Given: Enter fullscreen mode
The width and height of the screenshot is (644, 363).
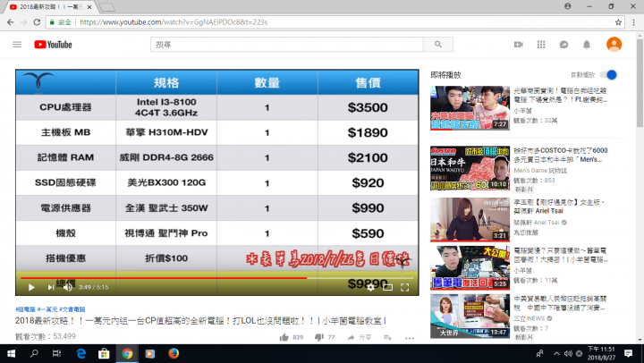Looking at the screenshot, I should click(404, 287).
